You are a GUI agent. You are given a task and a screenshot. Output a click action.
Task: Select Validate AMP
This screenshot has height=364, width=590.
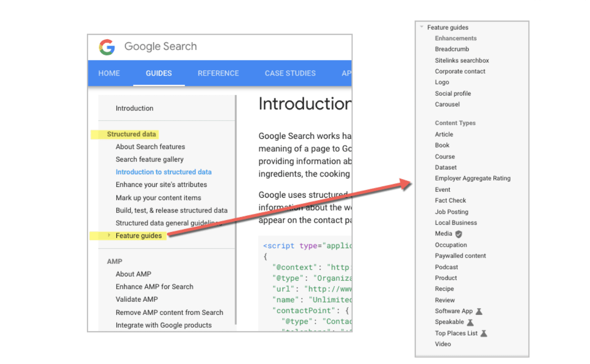click(x=137, y=299)
